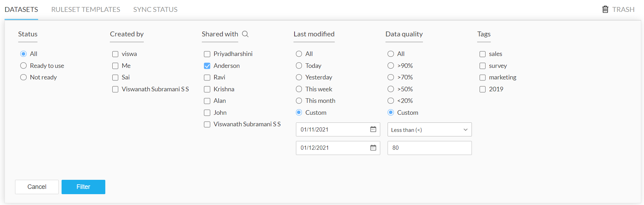Select Ready to use status

click(x=23, y=66)
